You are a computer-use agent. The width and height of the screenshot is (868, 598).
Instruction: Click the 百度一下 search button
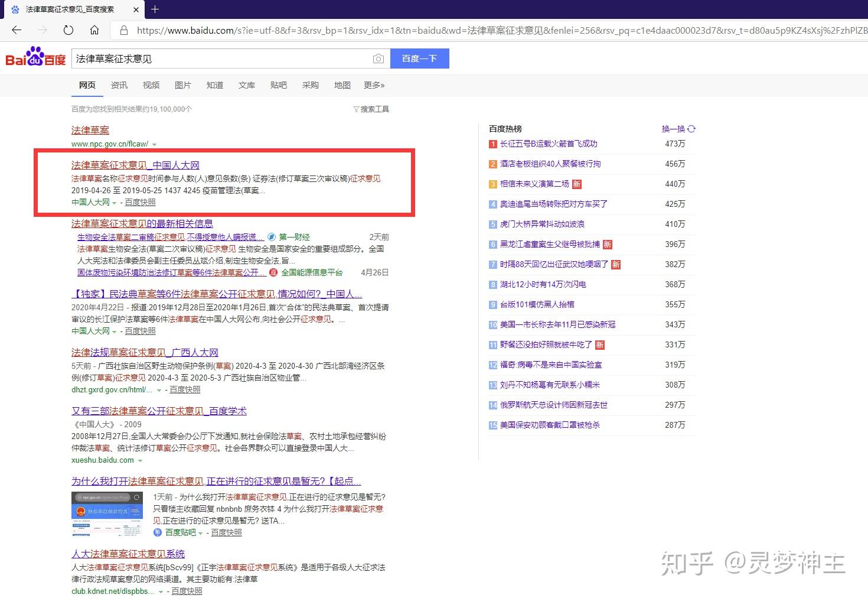(x=419, y=58)
